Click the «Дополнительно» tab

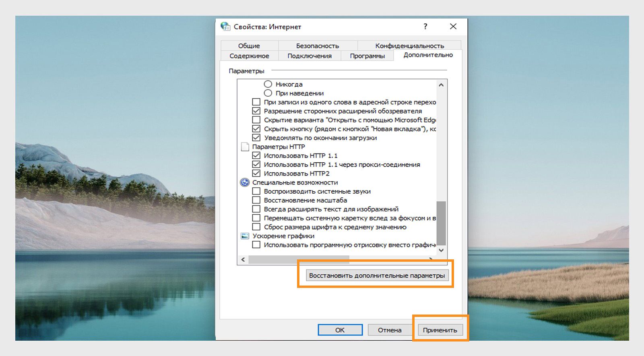pyautogui.click(x=428, y=55)
